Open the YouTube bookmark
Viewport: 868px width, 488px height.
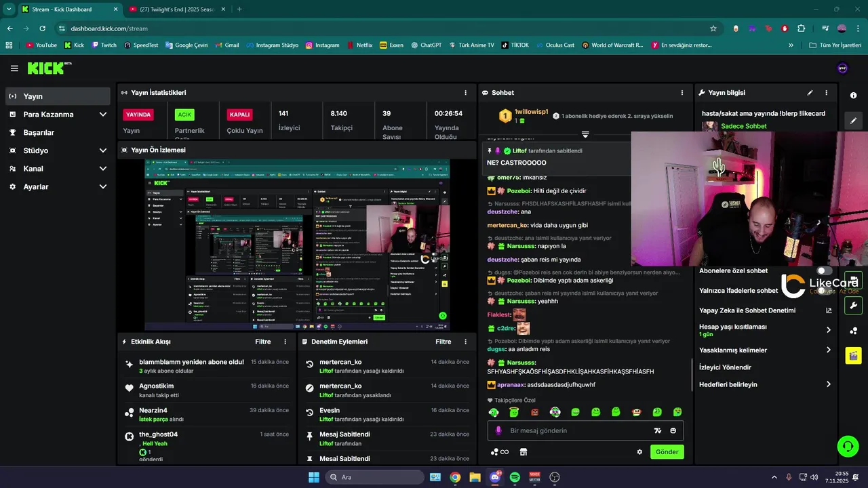pyautogui.click(x=41, y=45)
